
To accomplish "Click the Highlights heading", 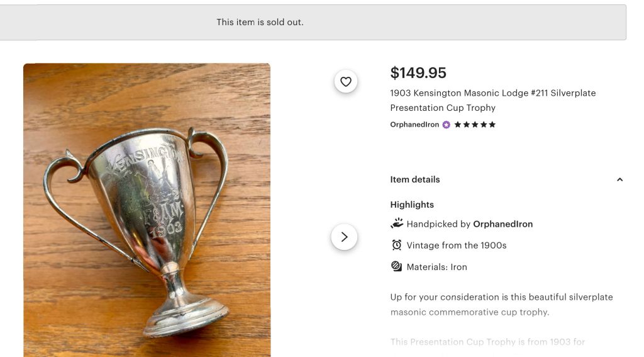I will (x=412, y=205).
